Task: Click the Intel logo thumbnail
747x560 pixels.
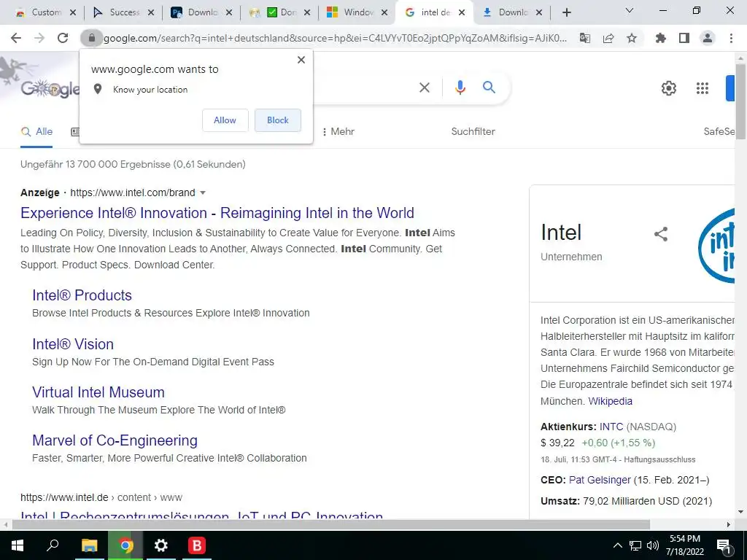Action: tap(716, 245)
